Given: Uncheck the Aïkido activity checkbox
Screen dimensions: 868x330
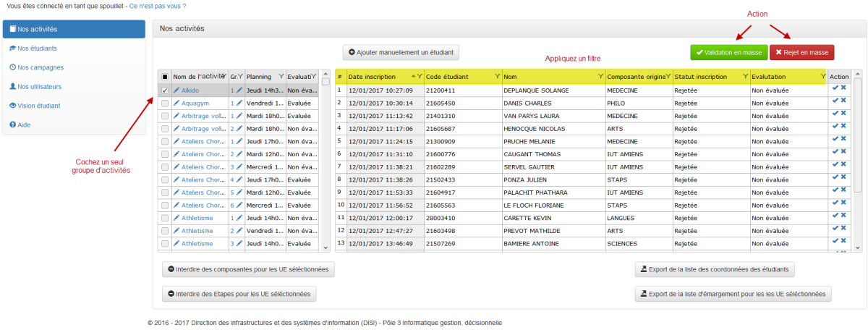Looking at the screenshot, I should point(165,90).
